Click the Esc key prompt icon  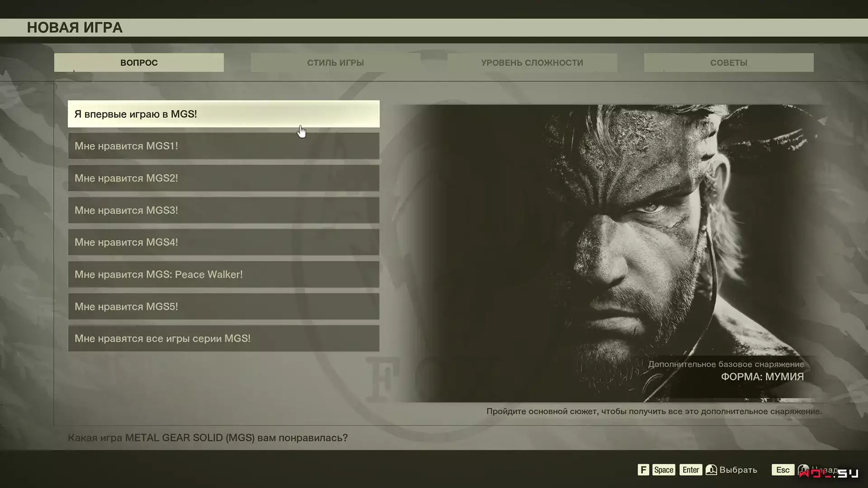pos(783,470)
